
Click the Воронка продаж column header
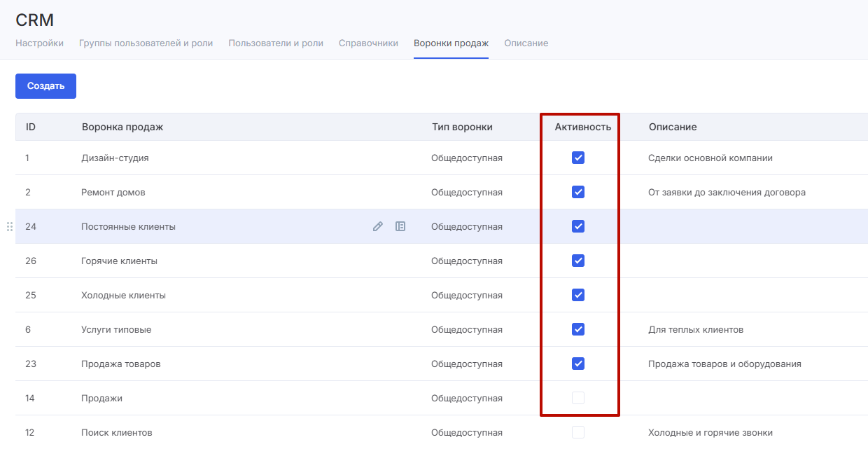pyautogui.click(x=122, y=127)
